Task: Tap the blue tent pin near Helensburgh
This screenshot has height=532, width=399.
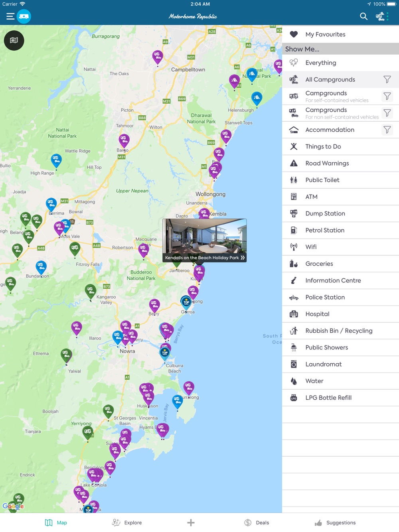Action: (257, 98)
